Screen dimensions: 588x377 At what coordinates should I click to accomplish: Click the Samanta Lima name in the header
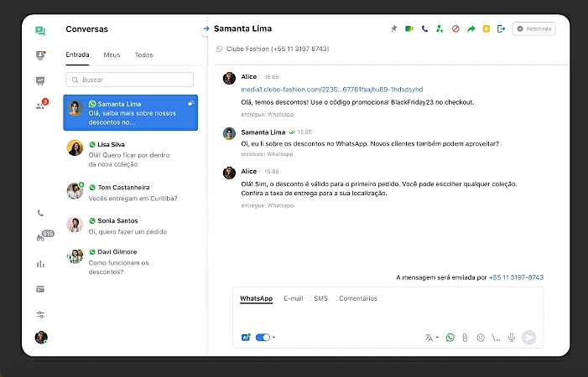pos(242,28)
